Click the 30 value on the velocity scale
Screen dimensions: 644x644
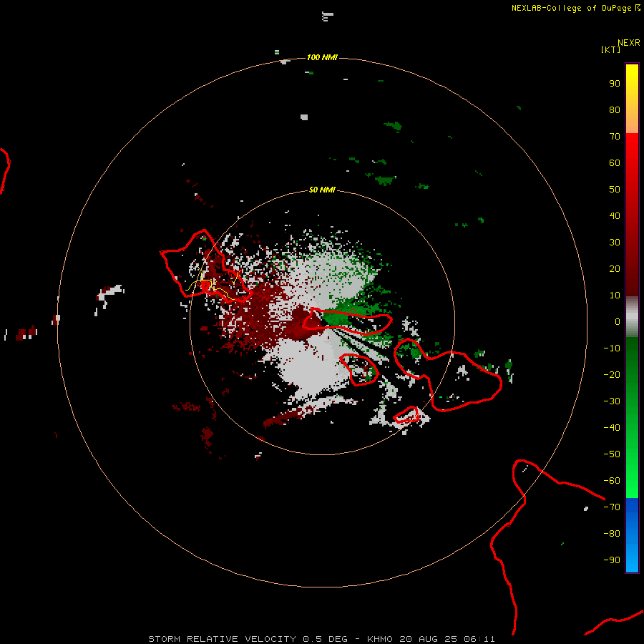[615, 243]
